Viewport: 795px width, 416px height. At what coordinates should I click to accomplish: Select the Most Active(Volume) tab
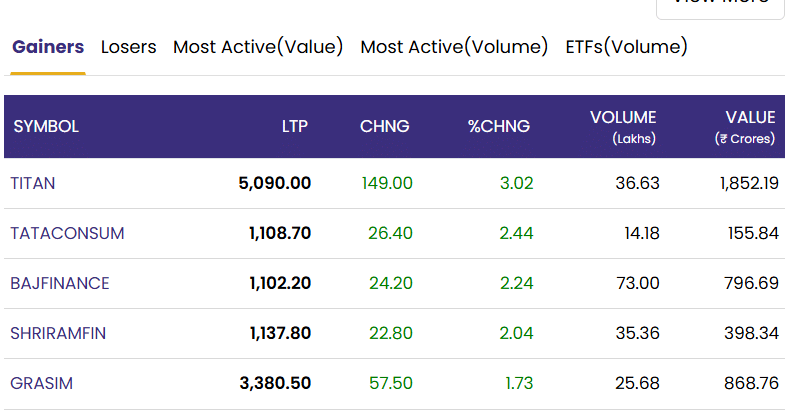454,47
